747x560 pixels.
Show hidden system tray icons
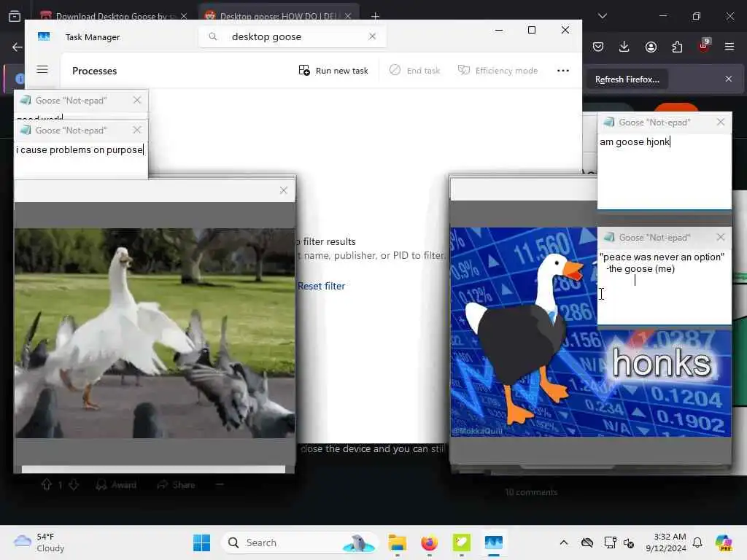pyautogui.click(x=564, y=542)
